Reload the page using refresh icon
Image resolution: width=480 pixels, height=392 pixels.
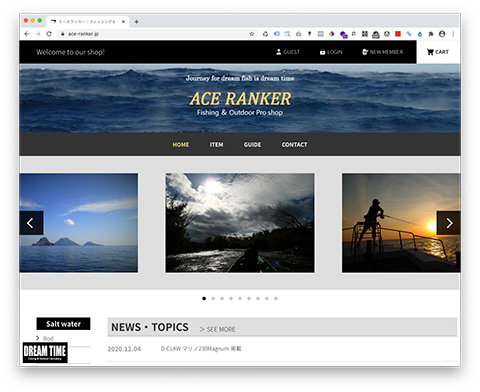tap(49, 34)
